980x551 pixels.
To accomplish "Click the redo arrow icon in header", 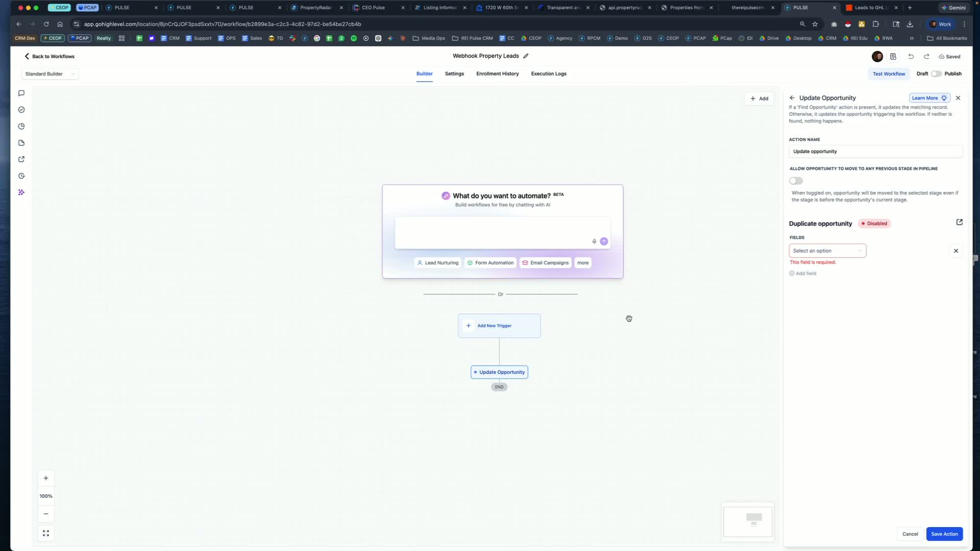I will pyautogui.click(x=926, y=57).
